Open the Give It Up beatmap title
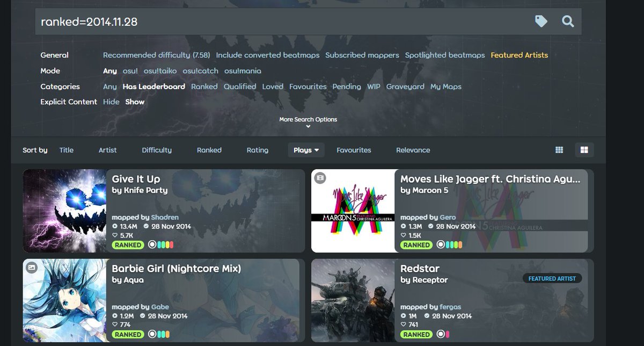Image resolution: width=644 pixels, height=346 pixels. pos(136,179)
